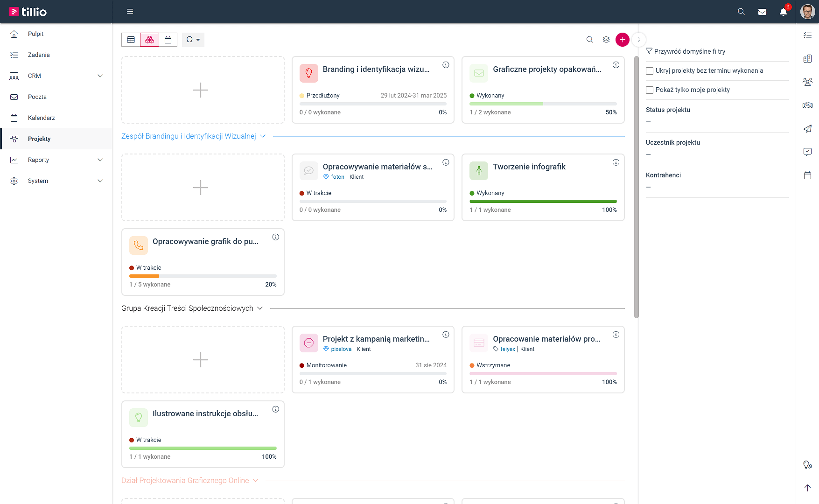Open info for Tworzenie infografik

616,162
